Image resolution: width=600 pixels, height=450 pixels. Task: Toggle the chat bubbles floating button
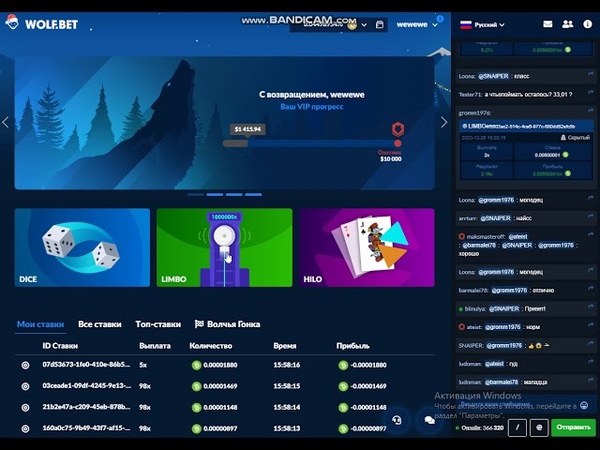[x=429, y=421]
